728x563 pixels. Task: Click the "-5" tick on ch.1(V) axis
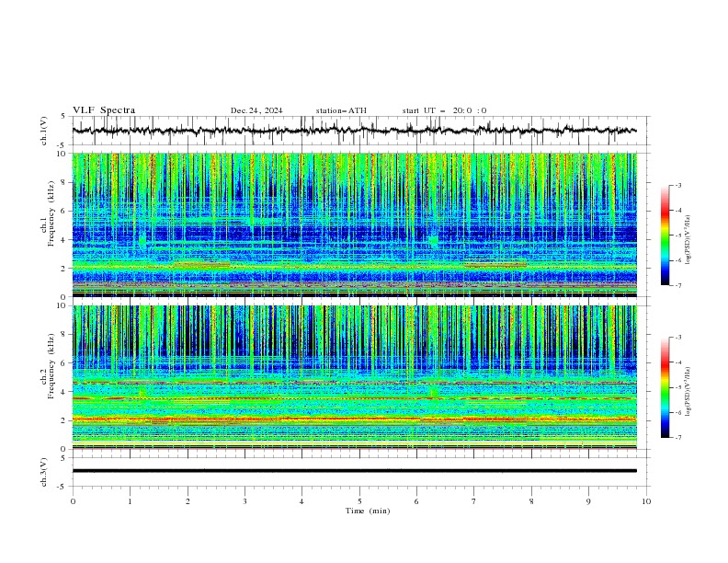tap(63, 145)
